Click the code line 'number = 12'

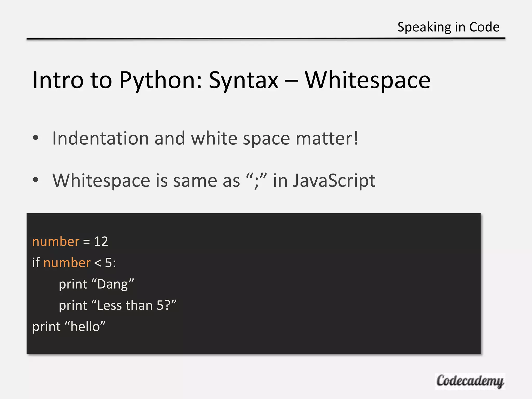[x=70, y=242]
